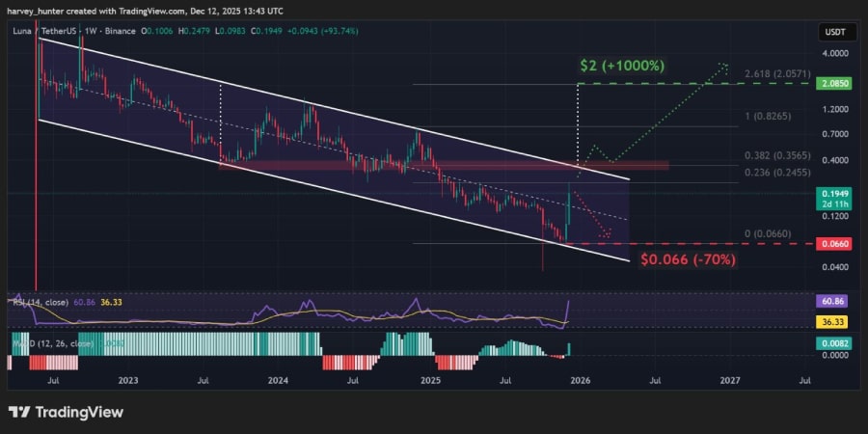Click the TradingView wordmark text

[79, 412]
